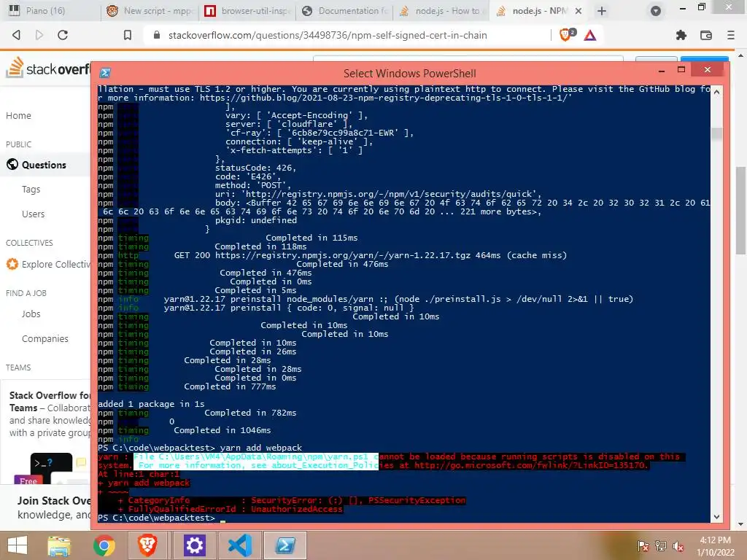Reload the Stack Overflow page
The image size is (747, 560).
click(63, 35)
